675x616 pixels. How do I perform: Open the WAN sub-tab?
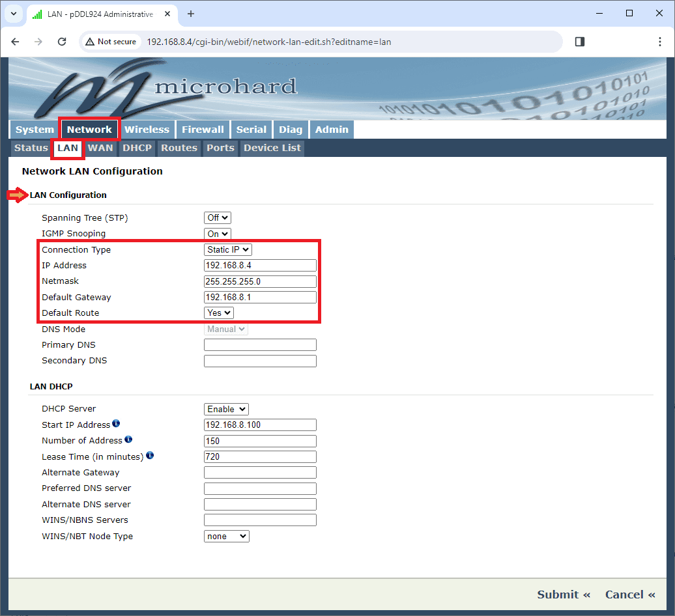[100, 148]
